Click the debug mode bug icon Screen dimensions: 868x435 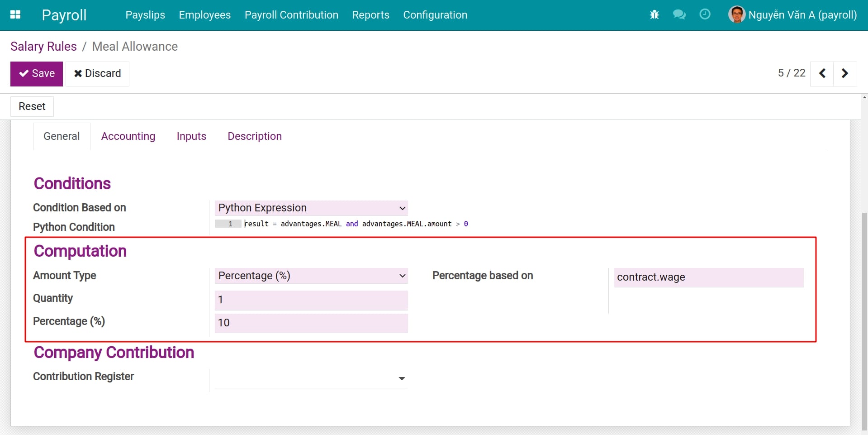coord(654,14)
